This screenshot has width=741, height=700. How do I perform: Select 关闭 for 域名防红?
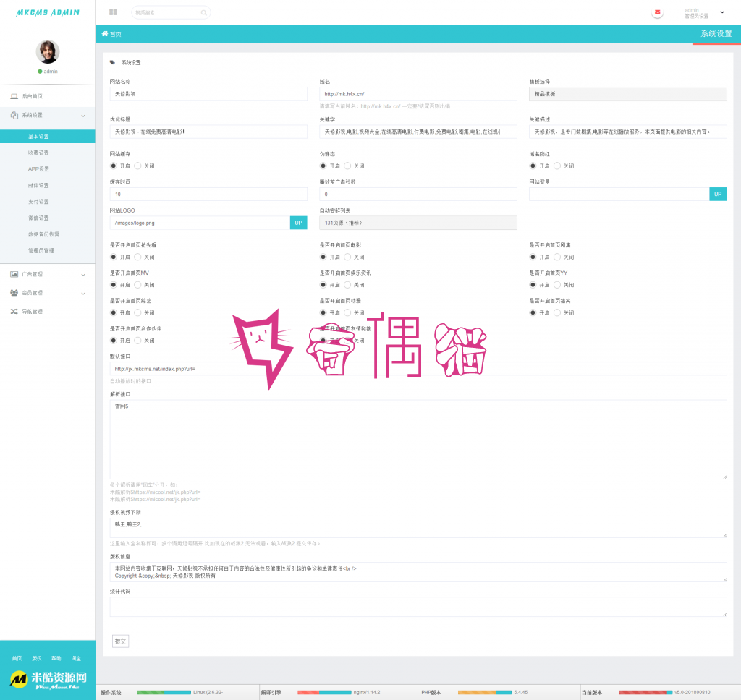[557, 166]
